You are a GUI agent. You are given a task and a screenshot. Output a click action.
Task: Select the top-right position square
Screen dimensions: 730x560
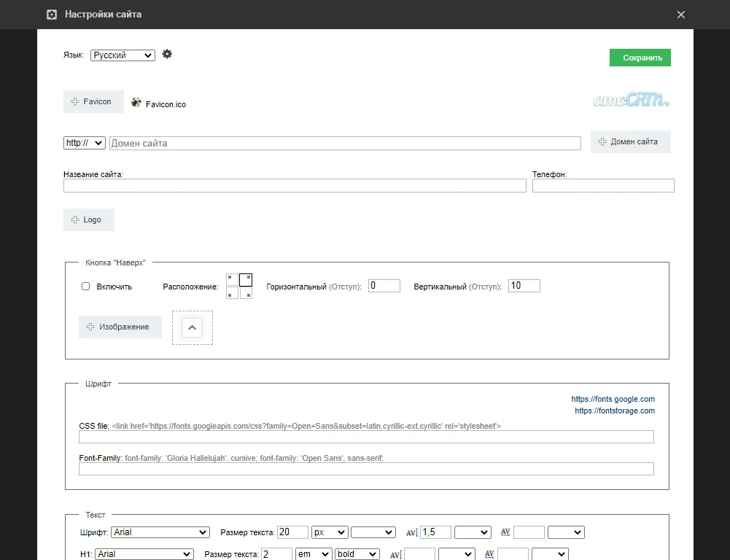[246, 279]
